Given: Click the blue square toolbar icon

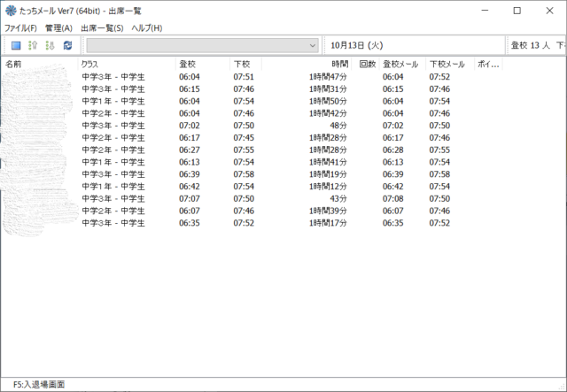Looking at the screenshot, I should click(x=16, y=45).
